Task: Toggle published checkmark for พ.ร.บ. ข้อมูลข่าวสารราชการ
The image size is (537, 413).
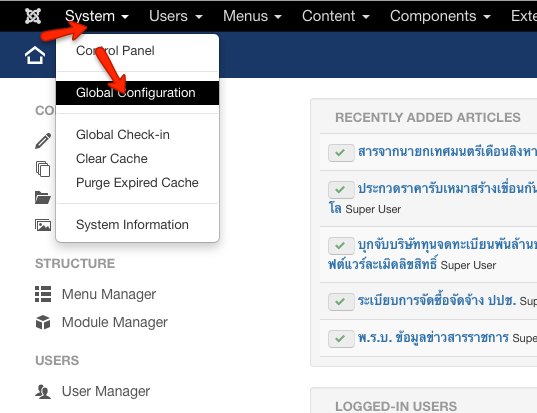Action: (x=341, y=339)
